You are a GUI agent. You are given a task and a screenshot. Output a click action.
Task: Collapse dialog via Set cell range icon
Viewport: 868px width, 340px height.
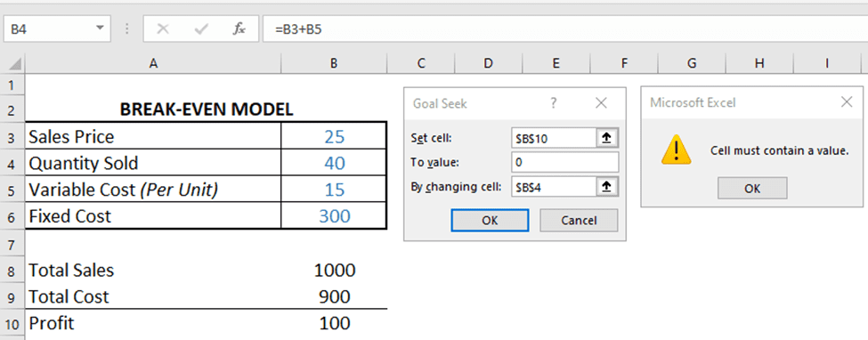[x=607, y=138]
